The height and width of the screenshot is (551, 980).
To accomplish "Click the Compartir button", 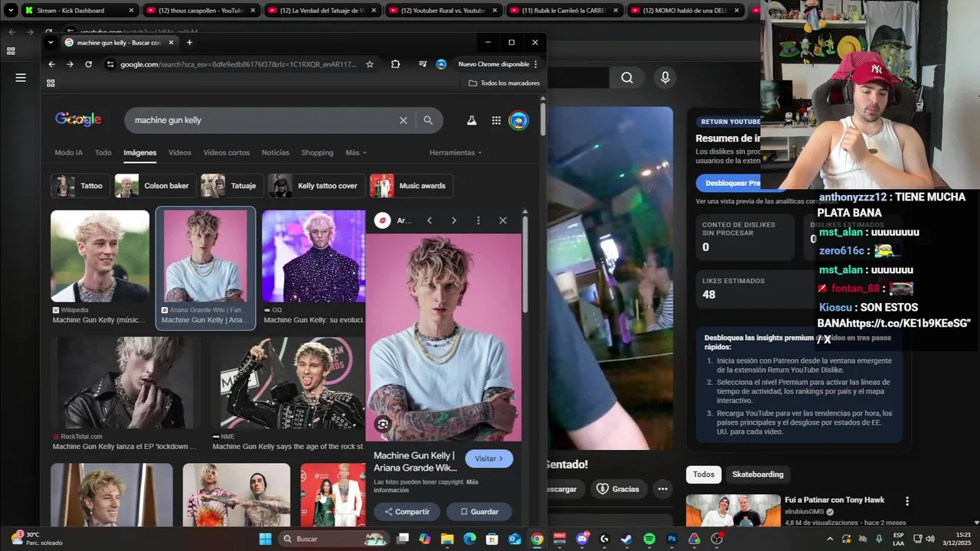I will 407,511.
